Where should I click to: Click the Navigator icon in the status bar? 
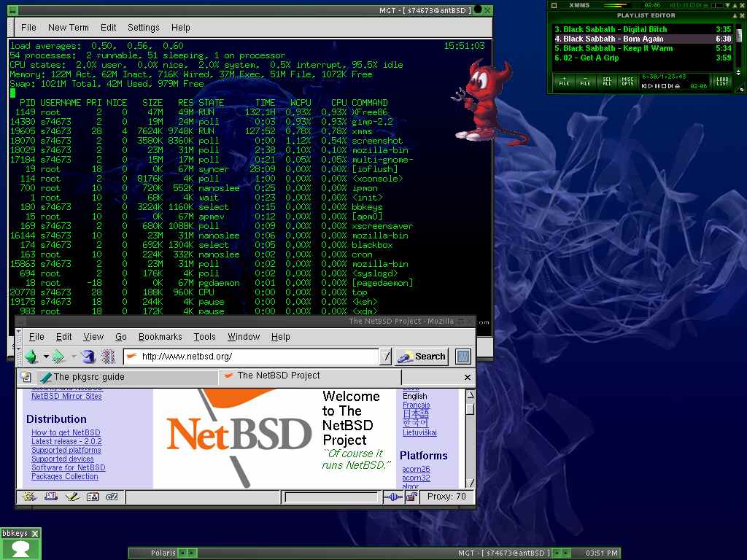coord(29,497)
